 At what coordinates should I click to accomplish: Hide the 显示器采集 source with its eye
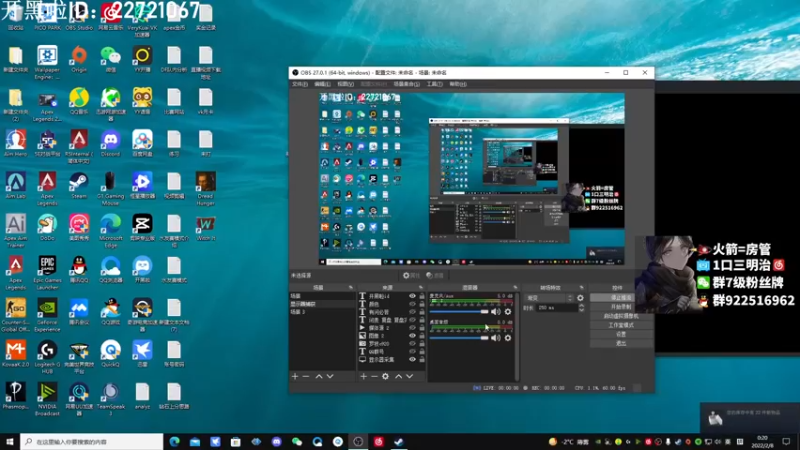tap(412, 359)
